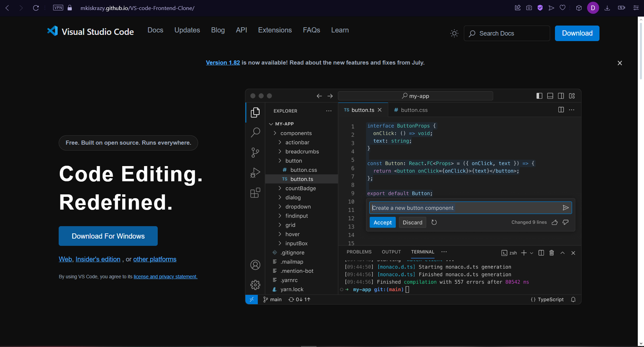Accept the inline chat changes

coord(382,222)
